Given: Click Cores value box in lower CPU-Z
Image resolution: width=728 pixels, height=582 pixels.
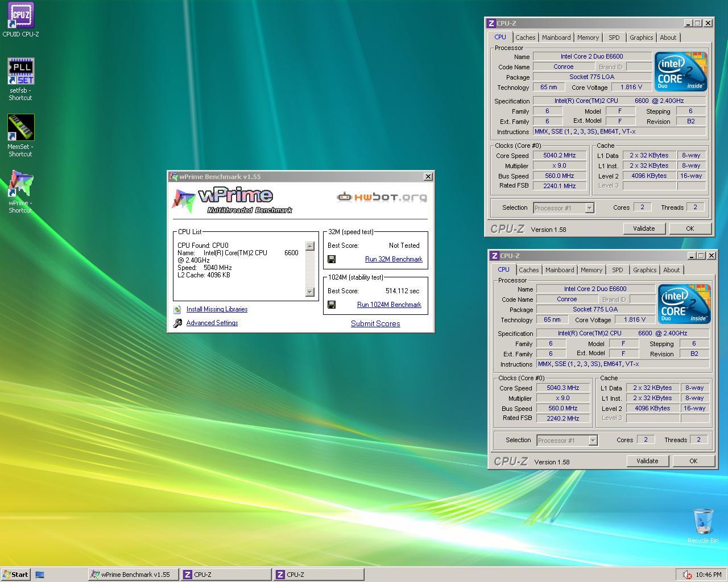Looking at the screenshot, I should (x=646, y=439).
